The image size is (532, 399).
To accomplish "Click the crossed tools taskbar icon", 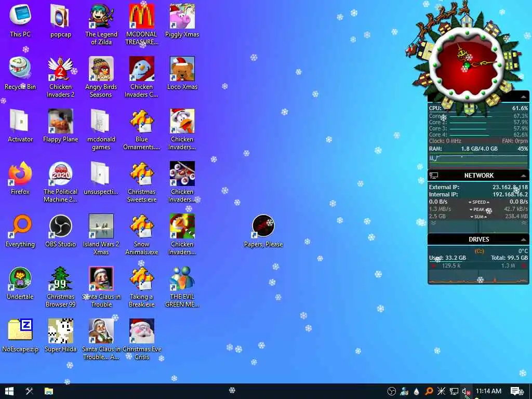I will [x=30, y=391].
